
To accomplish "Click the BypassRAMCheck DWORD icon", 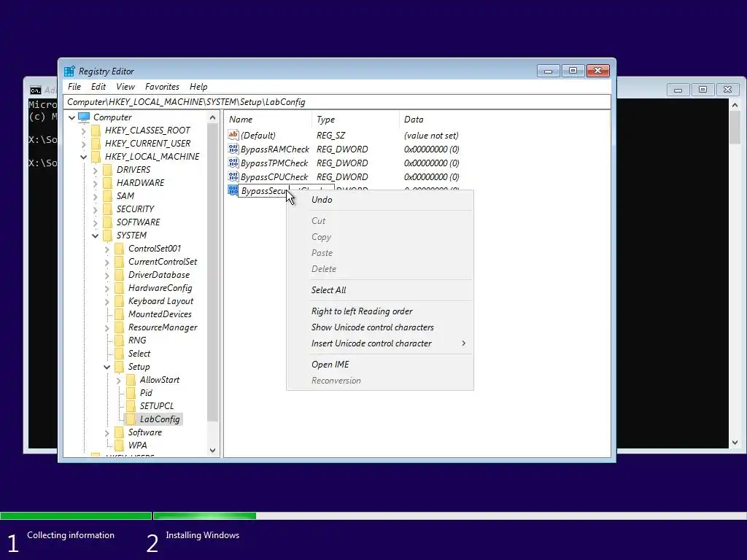I will click(x=233, y=149).
